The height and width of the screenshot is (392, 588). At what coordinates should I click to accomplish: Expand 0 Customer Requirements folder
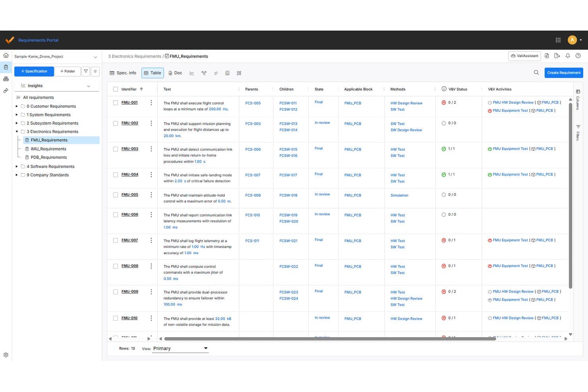tap(17, 106)
